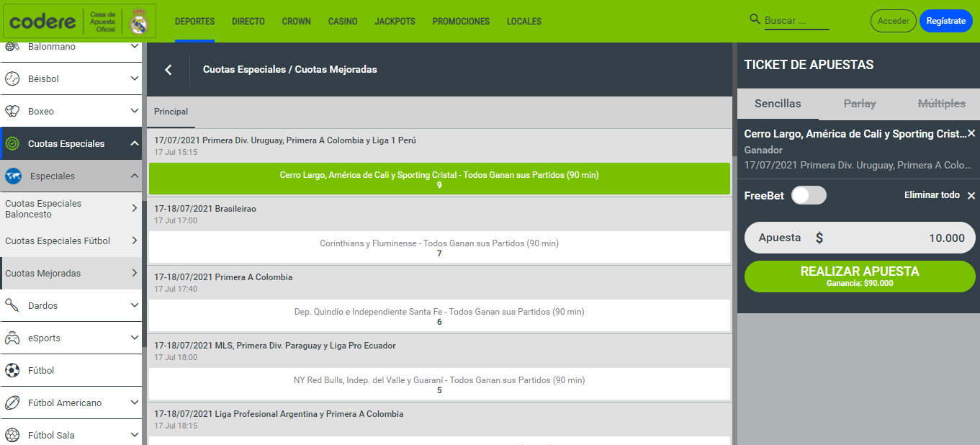The height and width of the screenshot is (445, 980).
Task: Select NY Red Bulls, Indep. del Valle bet
Action: (x=439, y=385)
